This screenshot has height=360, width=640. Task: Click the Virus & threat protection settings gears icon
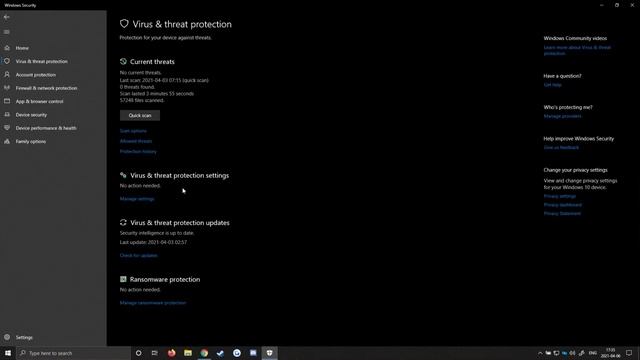coord(123,175)
